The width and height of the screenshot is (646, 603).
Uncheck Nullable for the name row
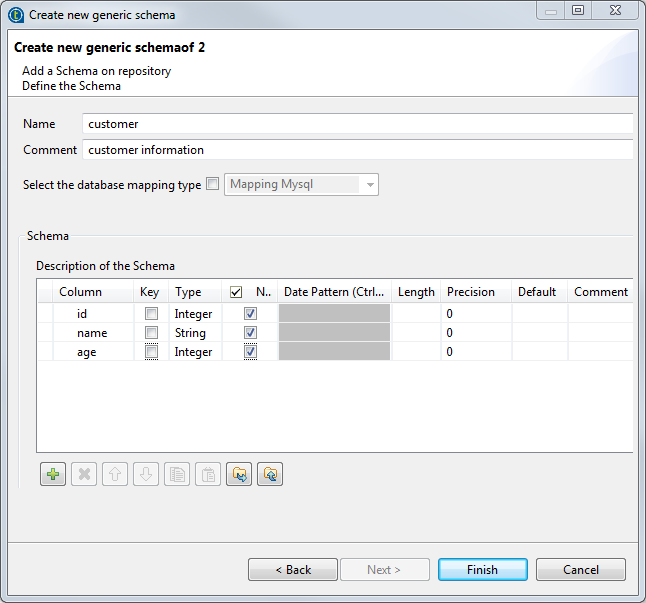pos(250,333)
